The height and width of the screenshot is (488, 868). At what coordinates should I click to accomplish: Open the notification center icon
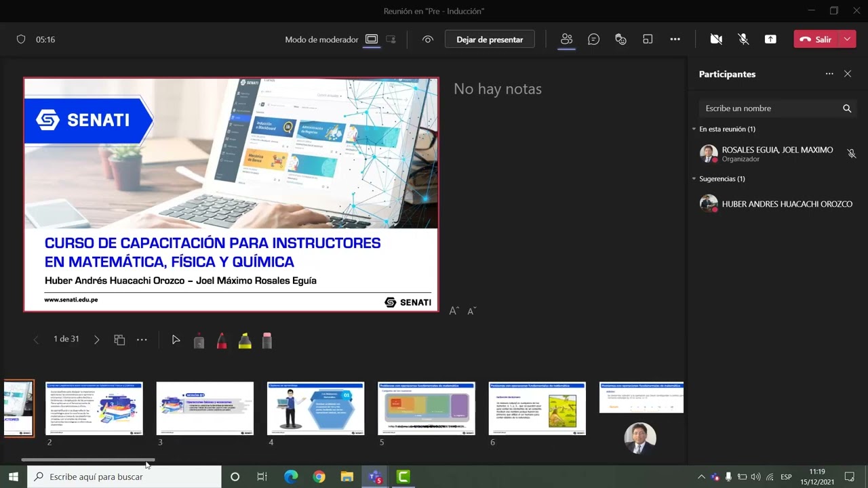point(849,476)
